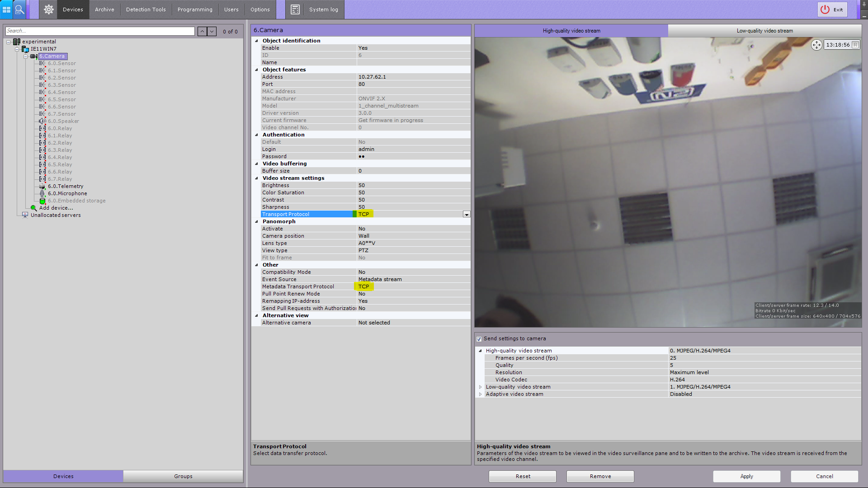Click the Exit power icon
The width and height of the screenshot is (868, 488).
(x=825, y=9)
